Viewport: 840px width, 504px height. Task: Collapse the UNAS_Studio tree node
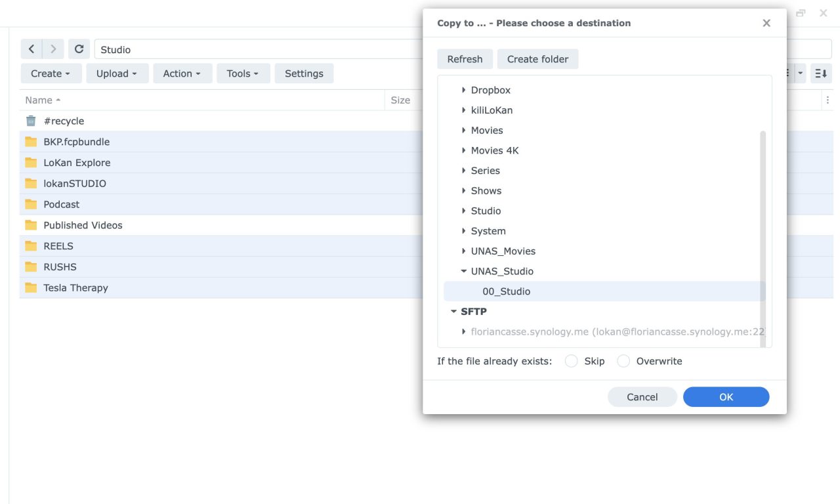click(x=463, y=271)
